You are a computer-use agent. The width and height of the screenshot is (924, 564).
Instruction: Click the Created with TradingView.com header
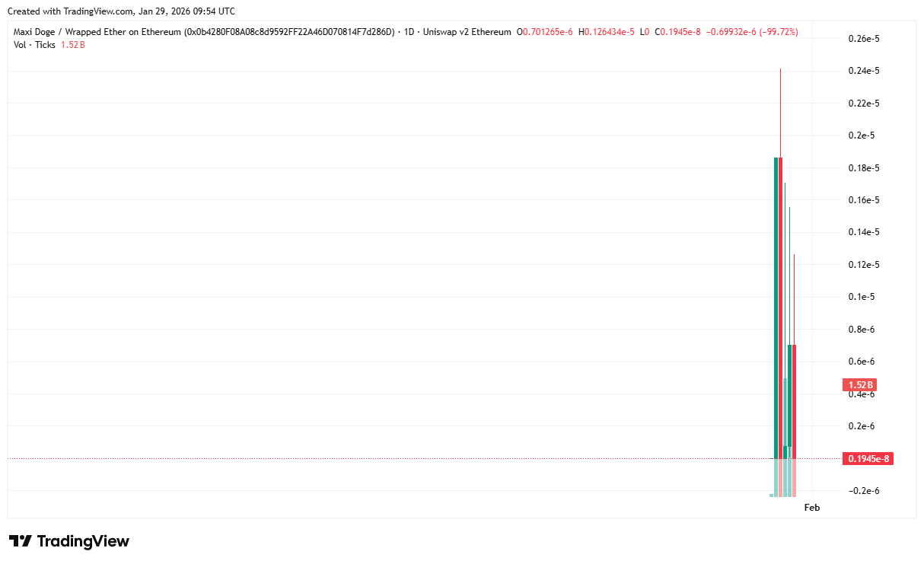(121, 11)
